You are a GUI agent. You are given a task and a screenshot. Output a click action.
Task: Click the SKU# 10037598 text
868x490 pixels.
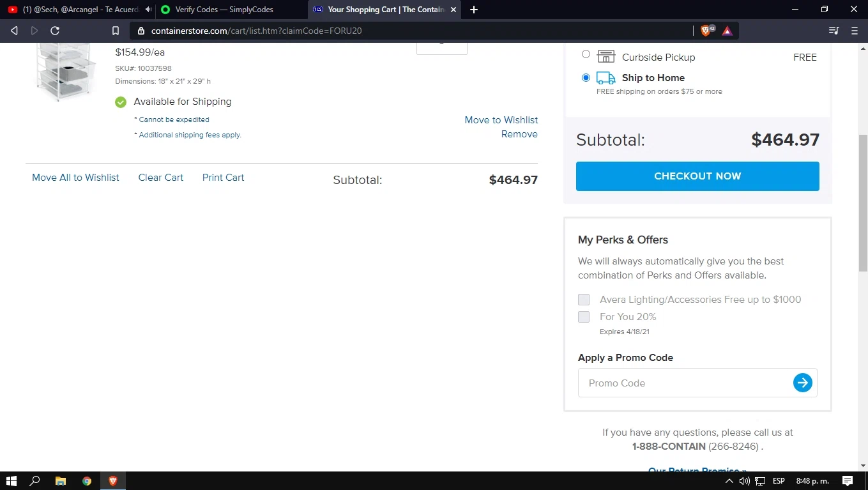(144, 68)
